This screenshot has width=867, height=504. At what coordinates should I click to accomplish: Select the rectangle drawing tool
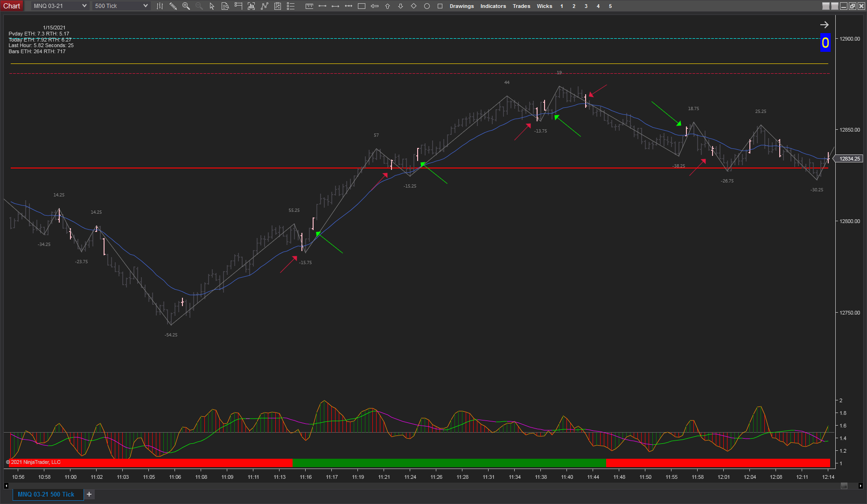pyautogui.click(x=361, y=6)
